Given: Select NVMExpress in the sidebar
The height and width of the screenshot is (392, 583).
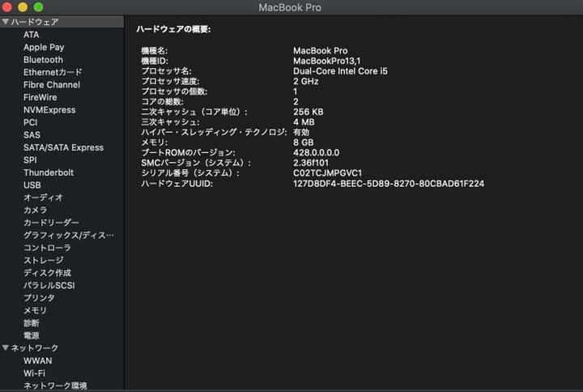Looking at the screenshot, I should tap(49, 109).
